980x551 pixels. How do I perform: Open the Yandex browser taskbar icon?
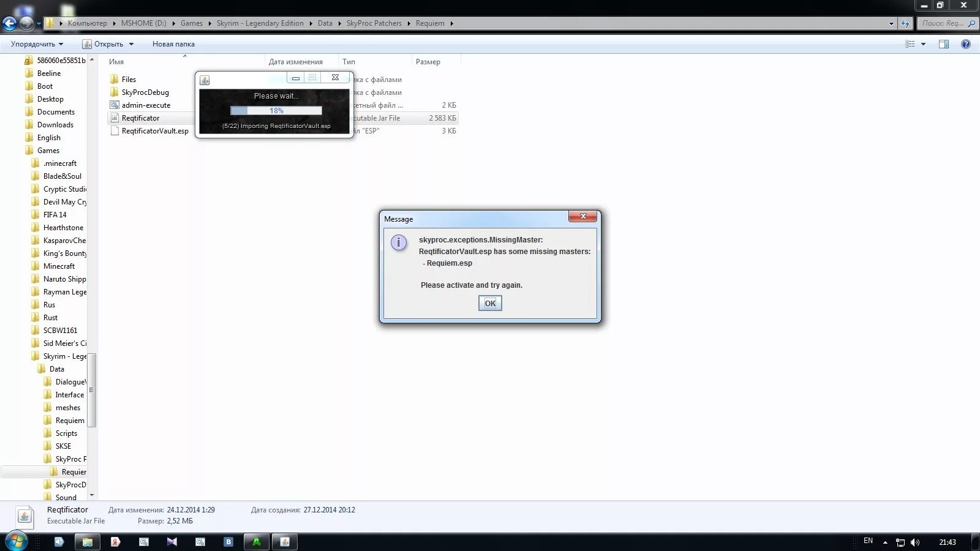(115, 542)
